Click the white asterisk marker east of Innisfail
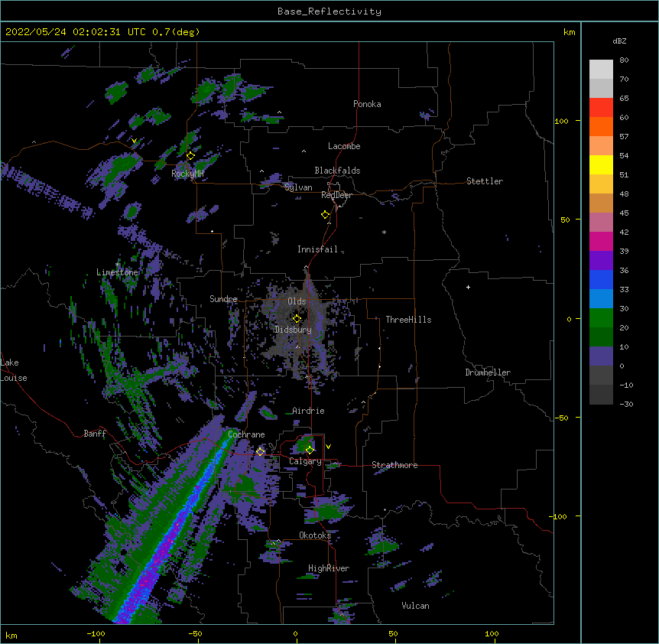659x644 pixels. pyautogui.click(x=384, y=232)
